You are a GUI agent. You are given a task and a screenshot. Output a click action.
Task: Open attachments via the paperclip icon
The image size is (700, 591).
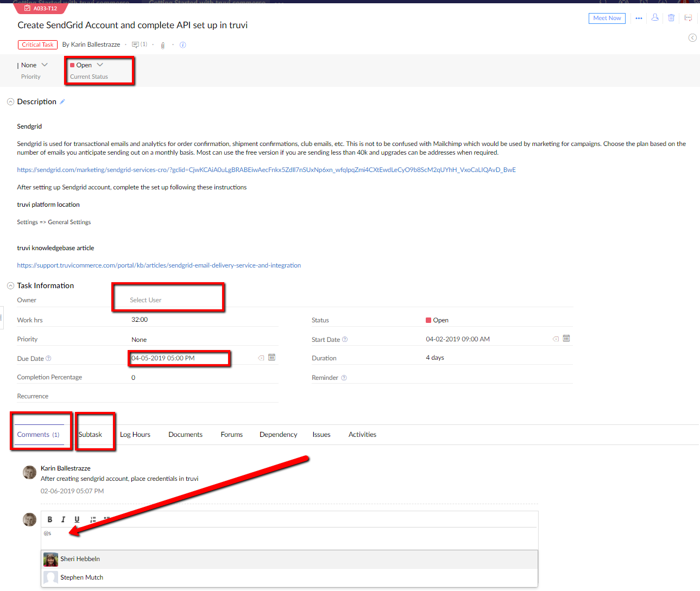(162, 45)
